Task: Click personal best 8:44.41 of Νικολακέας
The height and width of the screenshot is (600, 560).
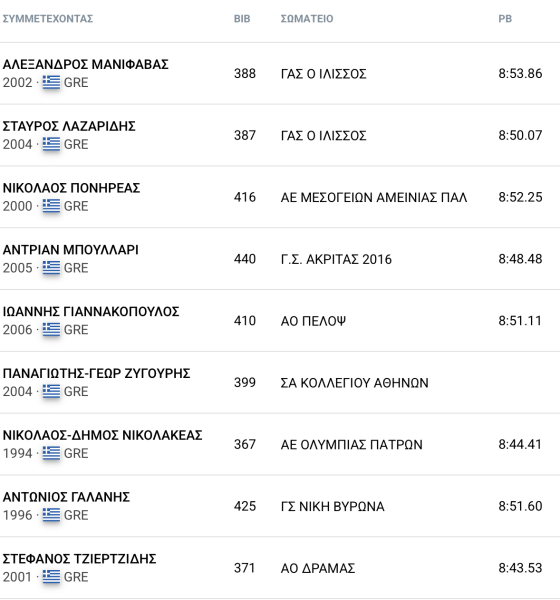Action: click(520, 444)
